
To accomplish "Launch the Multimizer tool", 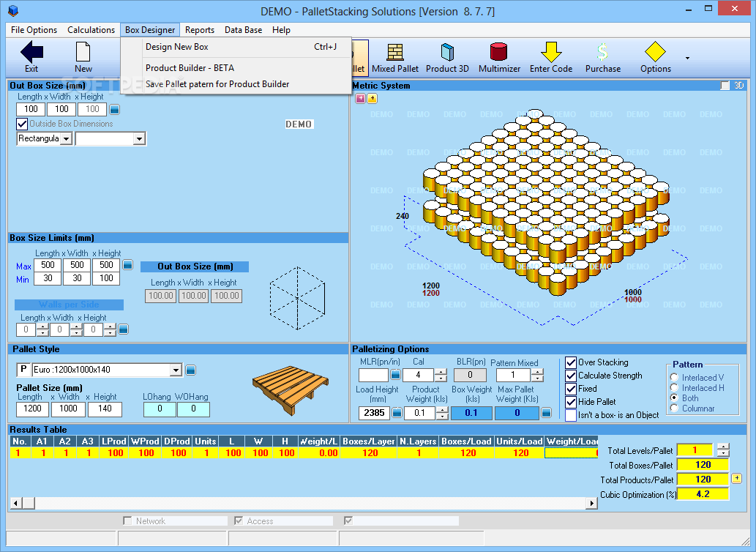I will (499, 58).
